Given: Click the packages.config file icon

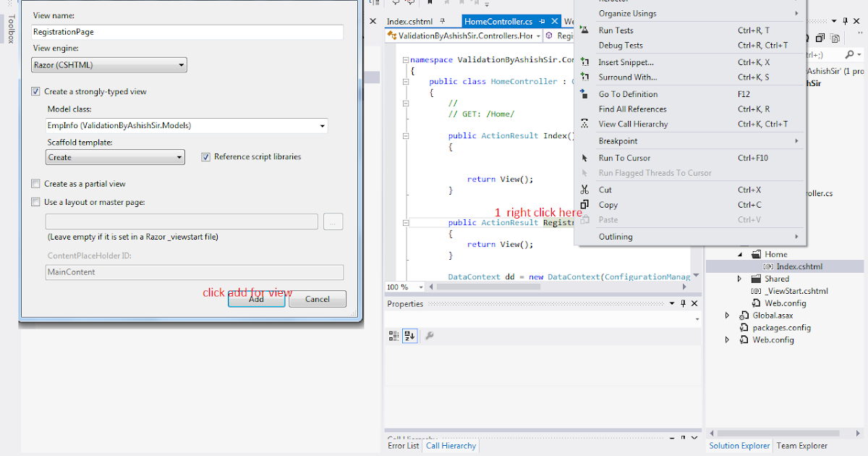Looking at the screenshot, I should point(744,328).
